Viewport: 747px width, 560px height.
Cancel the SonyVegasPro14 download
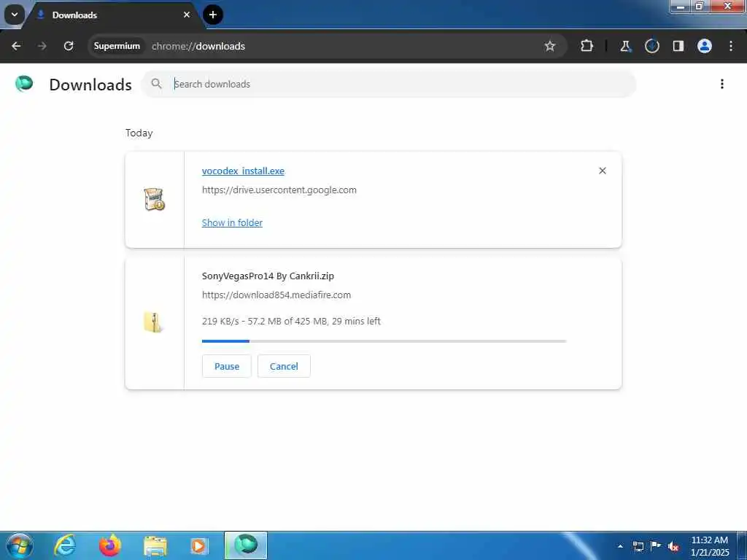[284, 366]
